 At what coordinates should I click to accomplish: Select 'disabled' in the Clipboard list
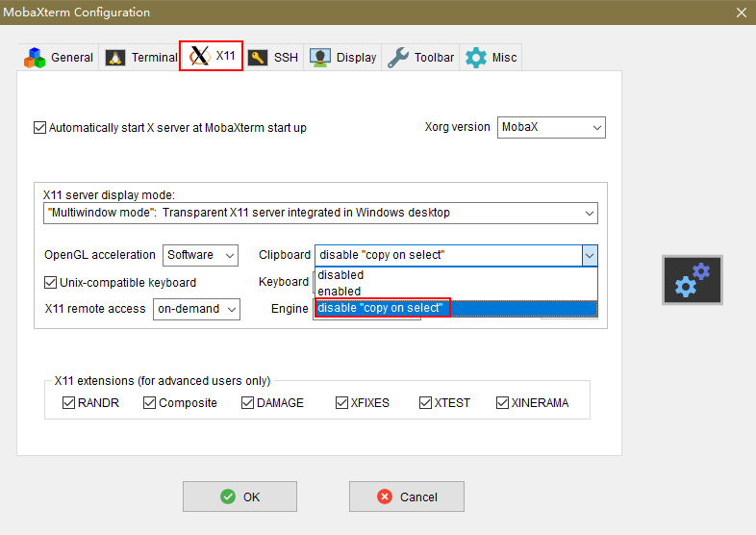[456, 275]
